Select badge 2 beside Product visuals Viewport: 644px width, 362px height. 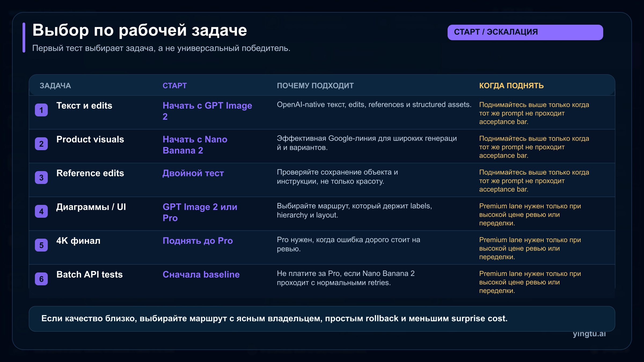coord(42,143)
